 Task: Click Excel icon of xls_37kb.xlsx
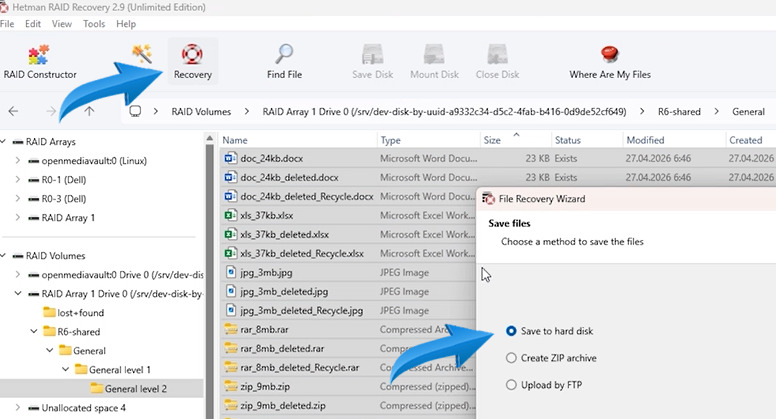click(230, 215)
